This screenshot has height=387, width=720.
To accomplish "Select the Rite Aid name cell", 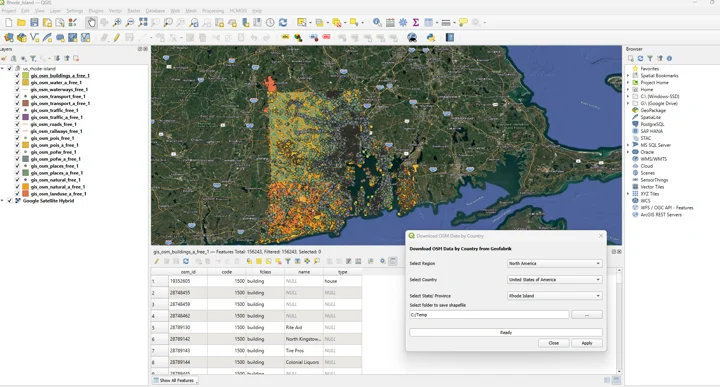I will (x=304, y=328).
